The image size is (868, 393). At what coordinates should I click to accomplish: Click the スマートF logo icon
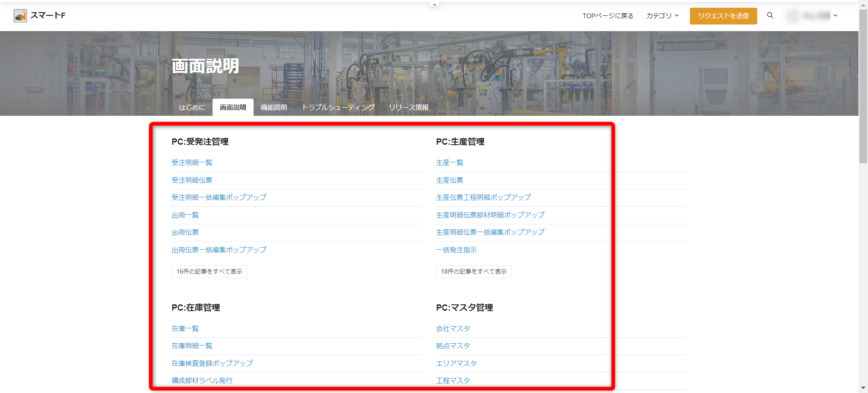20,16
